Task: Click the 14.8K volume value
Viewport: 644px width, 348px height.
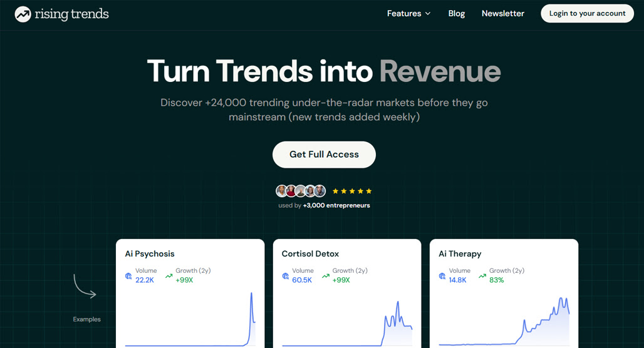Action: pos(457,280)
